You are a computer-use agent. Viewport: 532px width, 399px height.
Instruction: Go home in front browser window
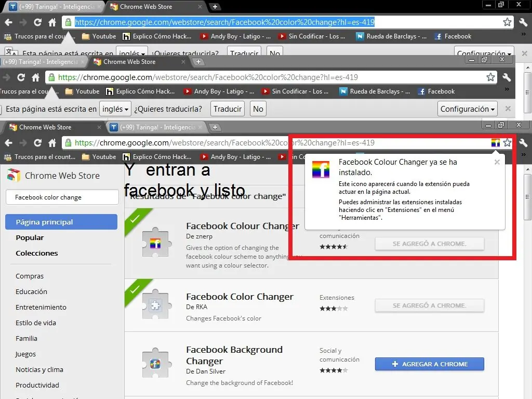pyautogui.click(x=52, y=143)
